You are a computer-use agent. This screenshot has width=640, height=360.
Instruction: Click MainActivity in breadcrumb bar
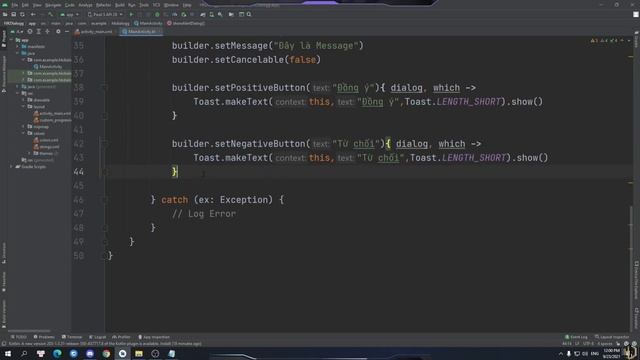coord(149,23)
